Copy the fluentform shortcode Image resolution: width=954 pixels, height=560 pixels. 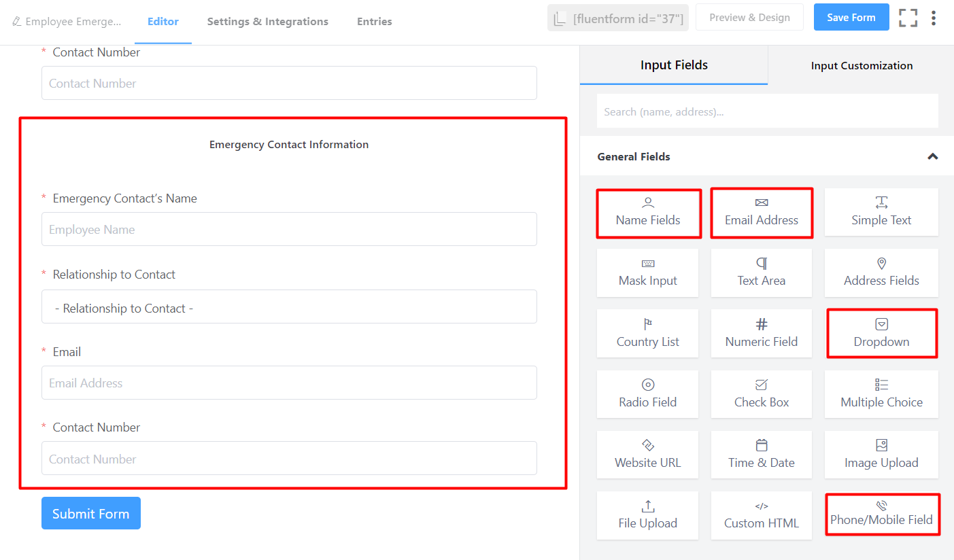(617, 18)
